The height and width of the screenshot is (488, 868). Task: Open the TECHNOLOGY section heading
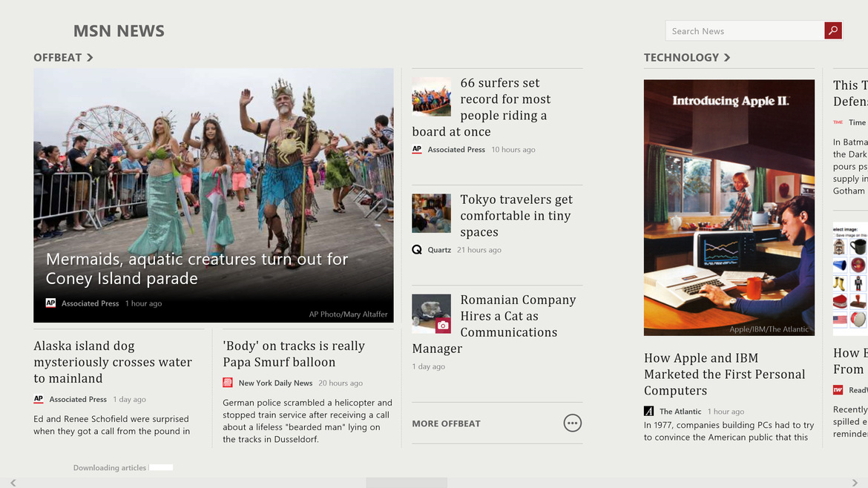point(681,58)
